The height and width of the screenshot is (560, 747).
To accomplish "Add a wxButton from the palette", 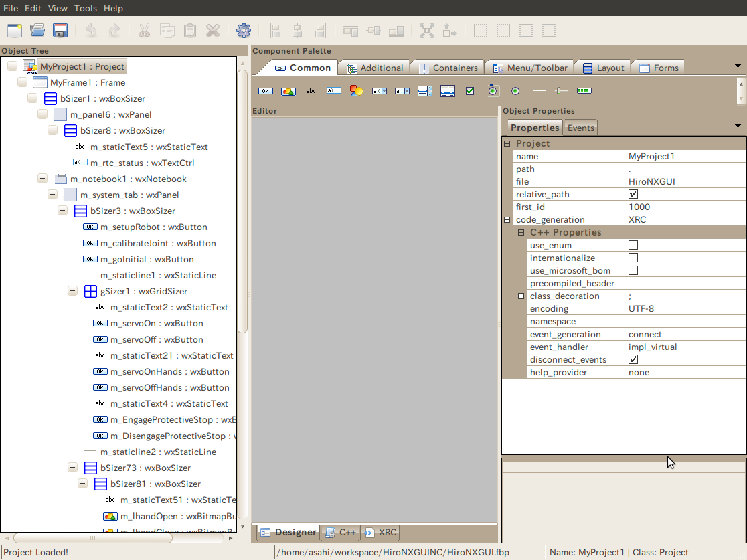I will pyautogui.click(x=266, y=91).
